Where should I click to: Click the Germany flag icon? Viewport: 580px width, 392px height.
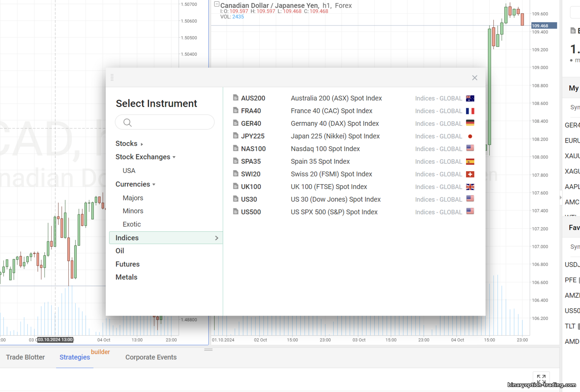tap(470, 123)
